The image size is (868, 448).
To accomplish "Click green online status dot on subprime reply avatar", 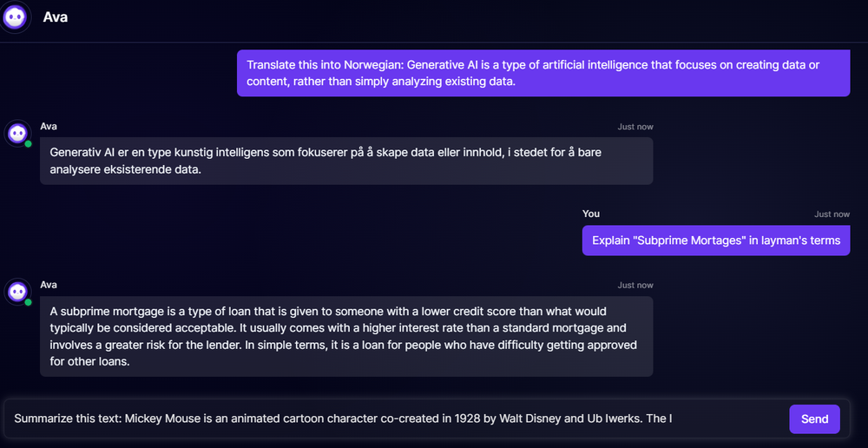I will (29, 302).
